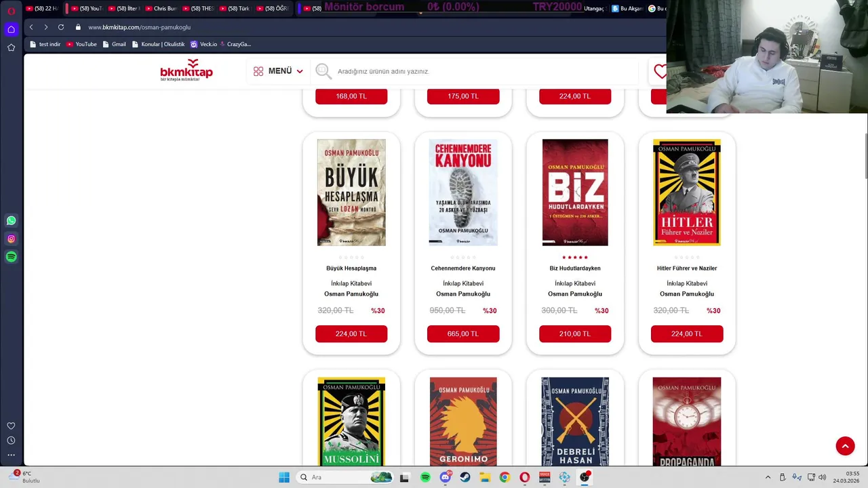Image resolution: width=868 pixels, height=488 pixels.
Task: Click the bkmkitap logo
Action: click(186, 70)
